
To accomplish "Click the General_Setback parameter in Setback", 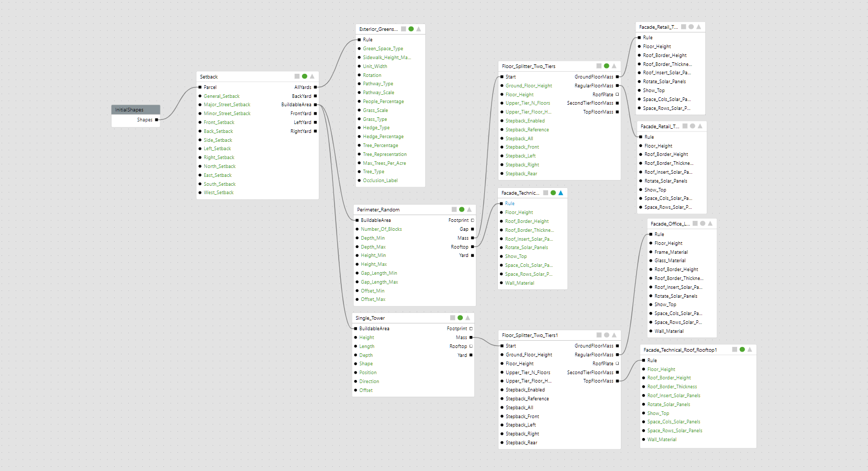I will (221, 96).
